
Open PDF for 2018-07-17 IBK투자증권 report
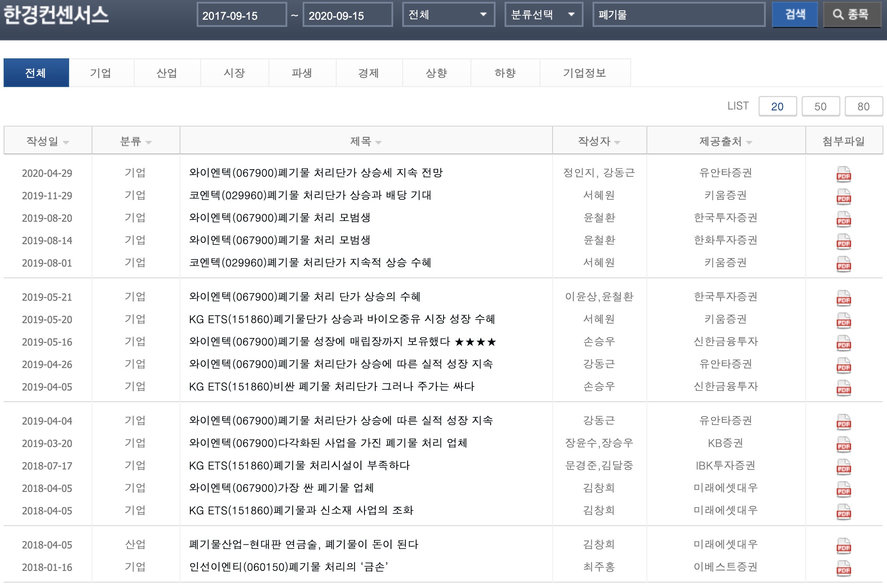[x=843, y=467]
